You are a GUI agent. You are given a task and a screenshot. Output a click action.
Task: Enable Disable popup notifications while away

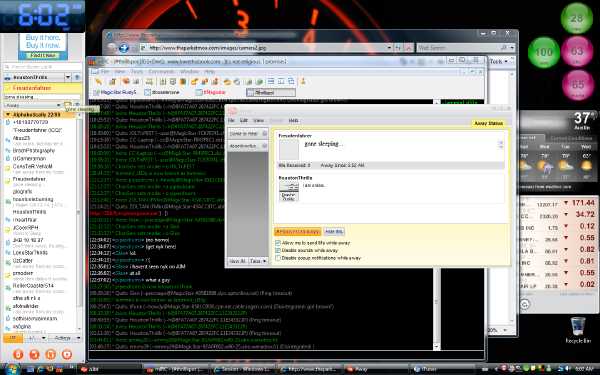[x=278, y=258]
